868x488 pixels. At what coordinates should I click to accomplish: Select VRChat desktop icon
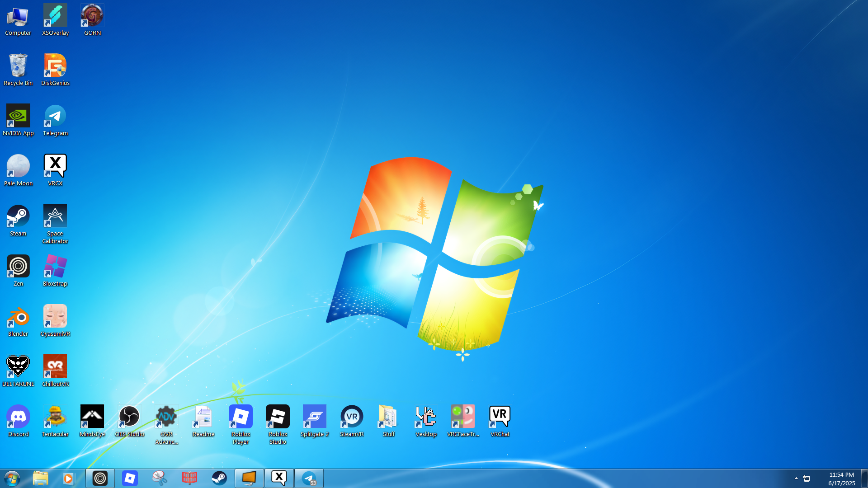tap(500, 422)
